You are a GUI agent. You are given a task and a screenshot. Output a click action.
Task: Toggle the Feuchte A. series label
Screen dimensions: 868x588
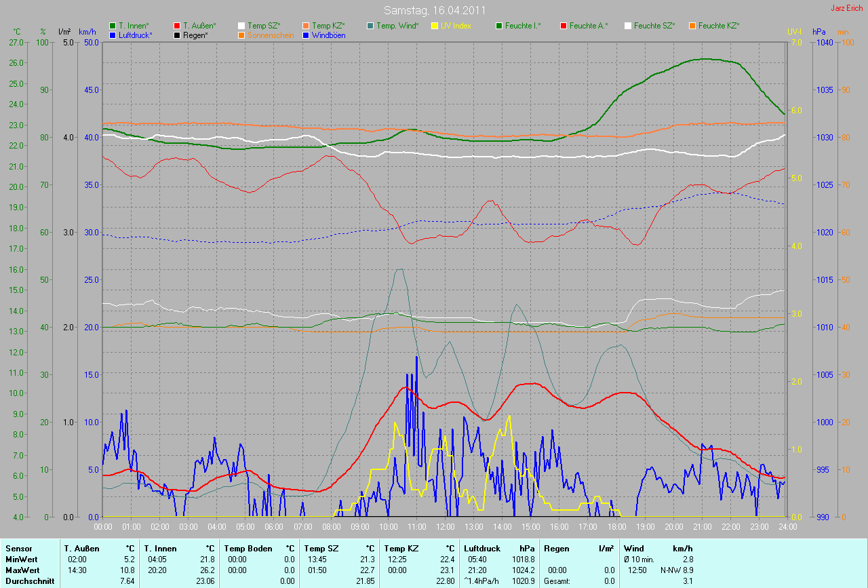click(x=588, y=26)
